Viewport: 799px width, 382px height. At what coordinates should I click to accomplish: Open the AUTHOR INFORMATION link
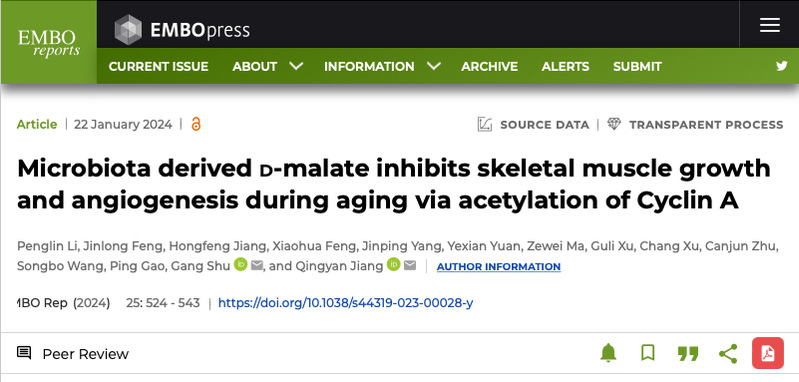coord(498,266)
